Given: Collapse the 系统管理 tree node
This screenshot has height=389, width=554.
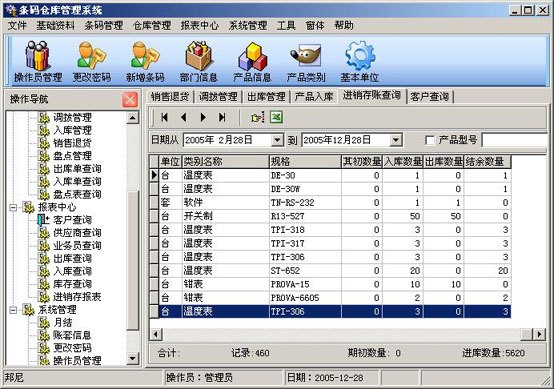Looking at the screenshot, I should point(13,310).
